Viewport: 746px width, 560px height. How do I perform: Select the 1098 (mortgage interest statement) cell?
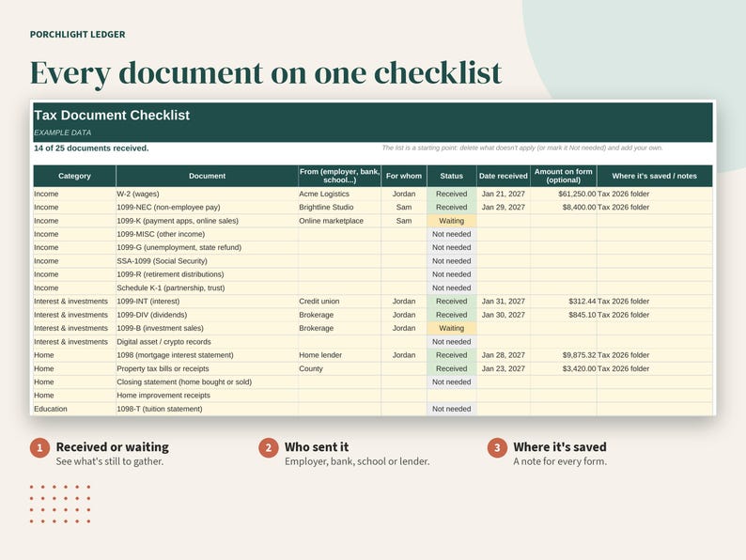(207, 355)
